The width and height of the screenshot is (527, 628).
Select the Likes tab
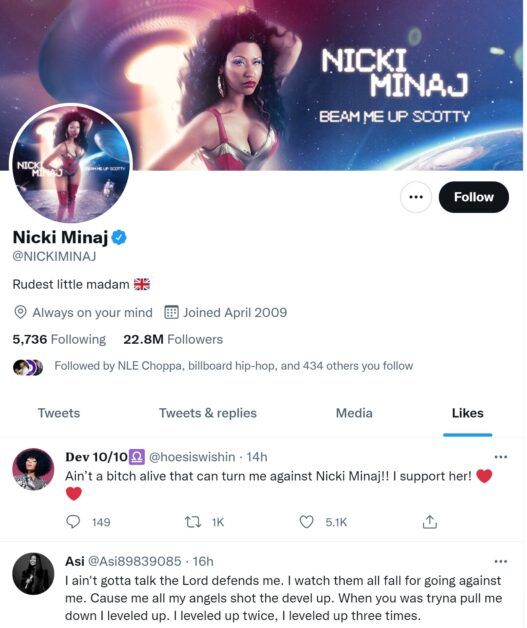point(467,413)
